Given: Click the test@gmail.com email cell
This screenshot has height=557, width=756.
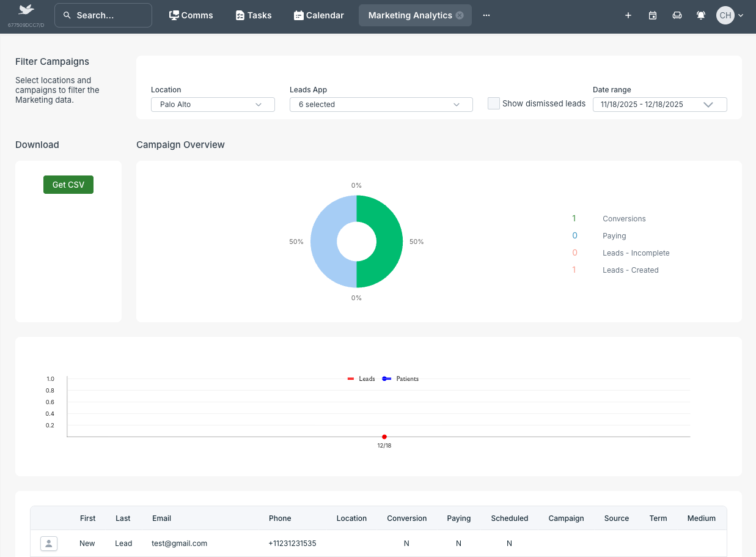Looking at the screenshot, I should [180, 544].
